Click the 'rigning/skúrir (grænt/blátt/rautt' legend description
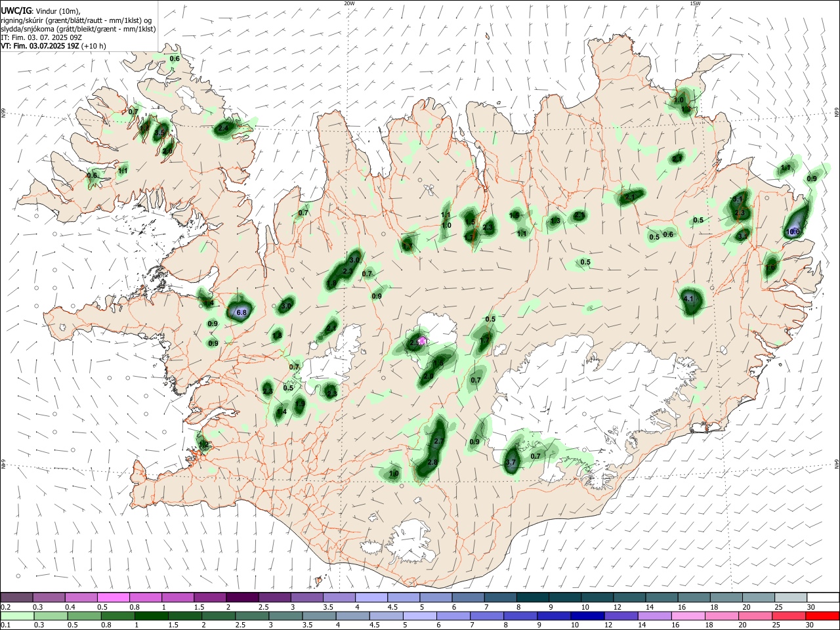The height and width of the screenshot is (630, 840). point(75,20)
